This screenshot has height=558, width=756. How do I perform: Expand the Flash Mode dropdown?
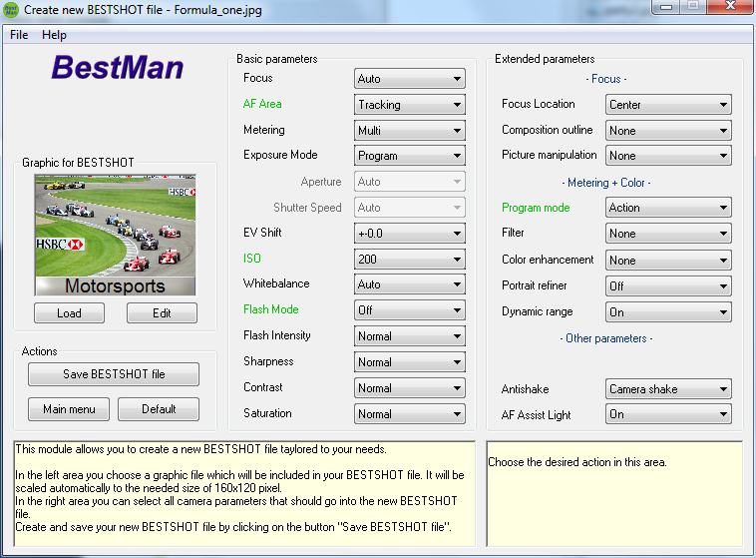409,310
